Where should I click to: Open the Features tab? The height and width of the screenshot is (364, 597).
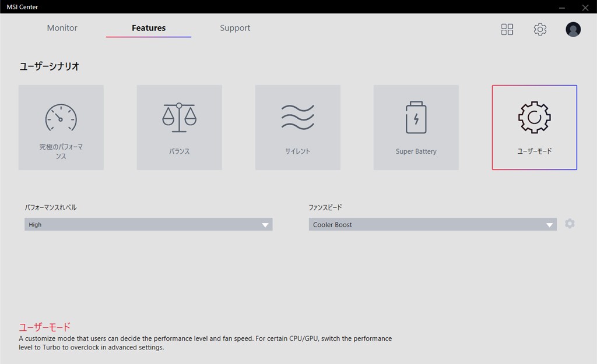click(x=149, y=28)
